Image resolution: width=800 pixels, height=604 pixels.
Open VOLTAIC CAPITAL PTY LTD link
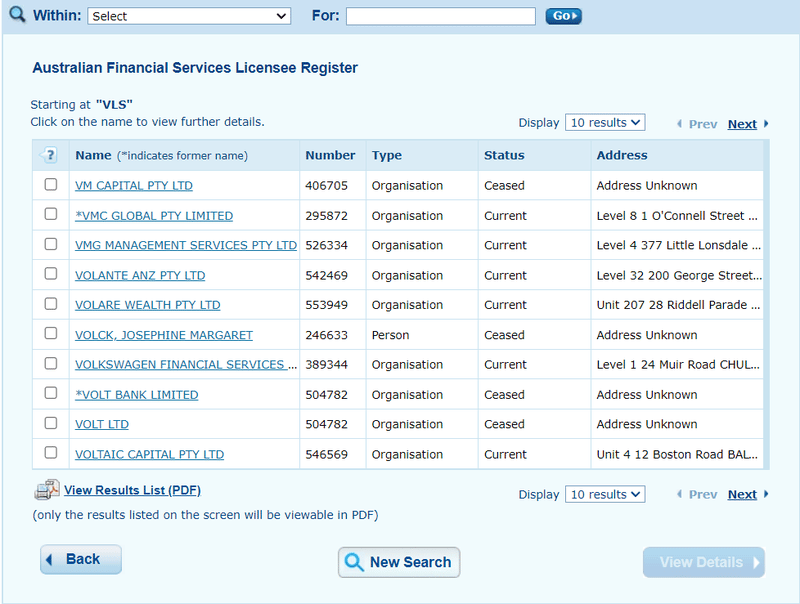click(149, 455)
